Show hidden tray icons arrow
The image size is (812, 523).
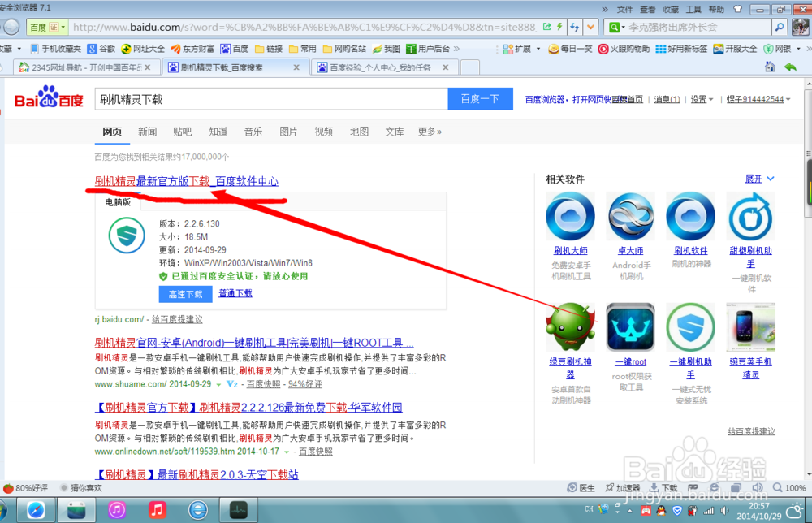(630, 511)
